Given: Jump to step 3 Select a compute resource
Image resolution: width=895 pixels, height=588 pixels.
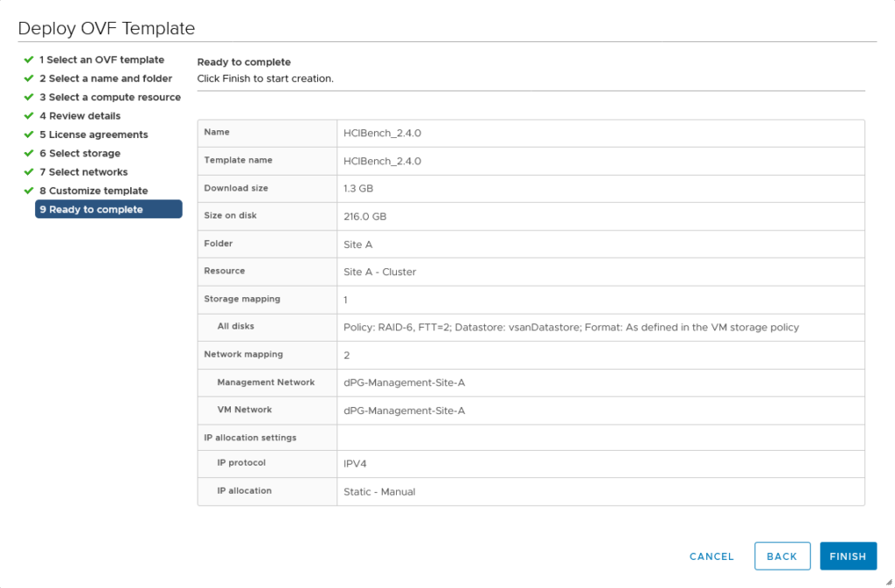Looking at the screenshot, I should [x=110, y=97].
